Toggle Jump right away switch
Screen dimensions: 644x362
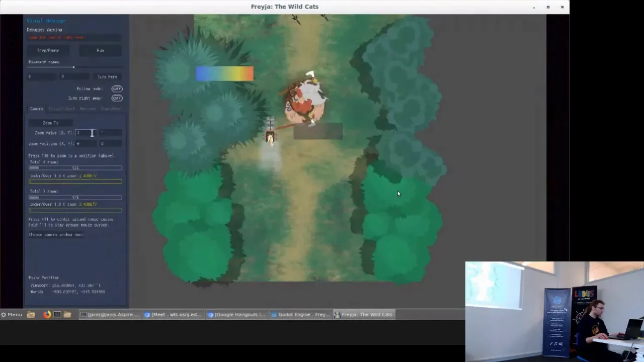pyautogui.click(x=117, y=98)
